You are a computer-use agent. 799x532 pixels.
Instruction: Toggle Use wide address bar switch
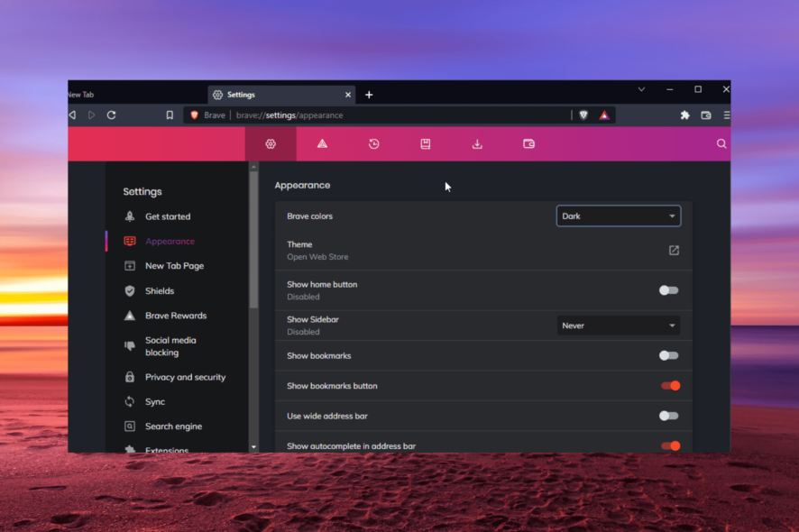pyautogui.click(x=668, y=416)
